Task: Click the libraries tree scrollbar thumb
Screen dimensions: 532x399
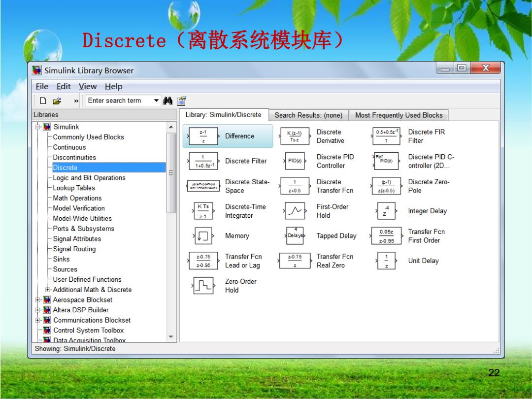Action: (x=171, y=173)
